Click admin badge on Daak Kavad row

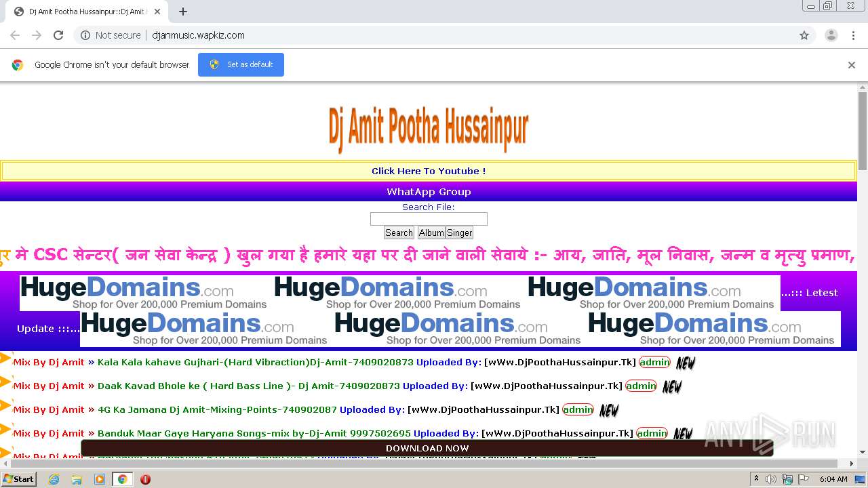[x=641, y=386]
